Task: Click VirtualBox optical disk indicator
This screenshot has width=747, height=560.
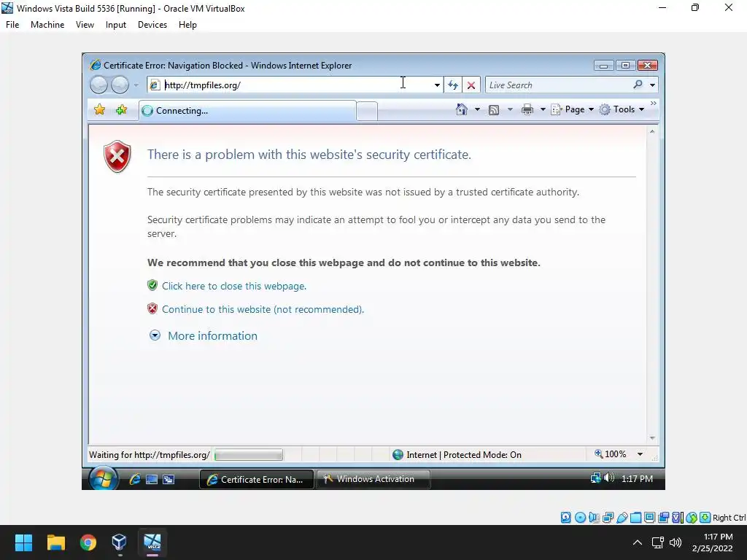Action: point(580,518)
